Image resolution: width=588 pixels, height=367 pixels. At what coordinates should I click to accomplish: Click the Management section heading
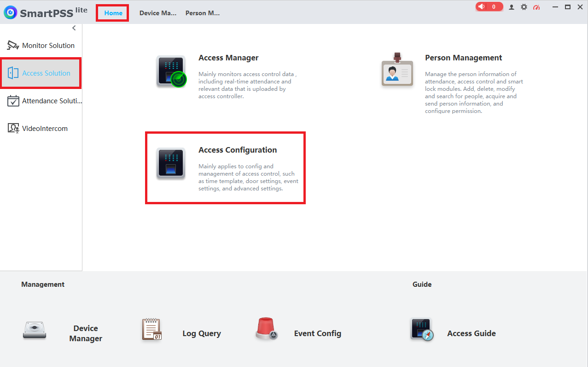click(x=43, y=284)
